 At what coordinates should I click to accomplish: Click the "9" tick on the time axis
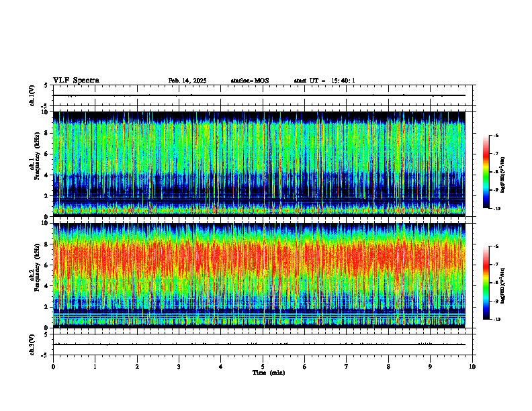click(430, 367)
